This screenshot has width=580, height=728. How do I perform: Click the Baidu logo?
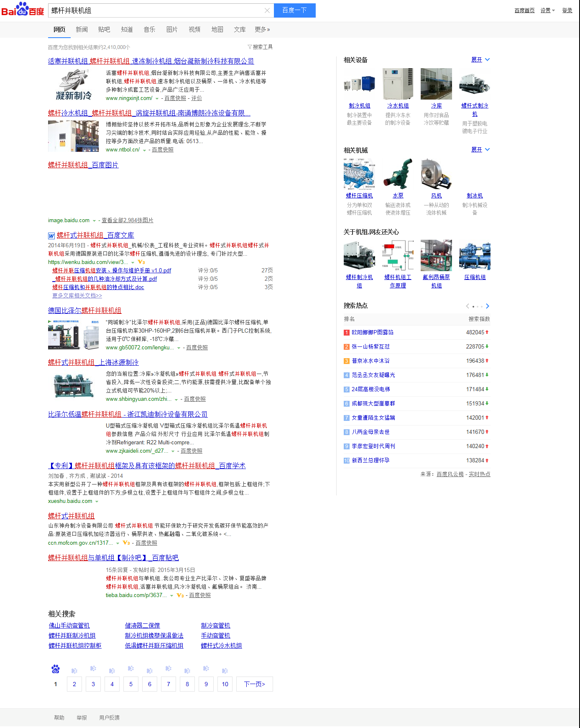pos(23,9)
